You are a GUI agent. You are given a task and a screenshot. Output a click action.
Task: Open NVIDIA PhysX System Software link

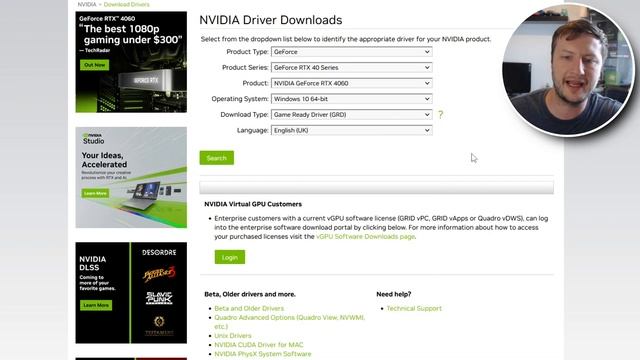pyautogui.click(x=262, y=353)
